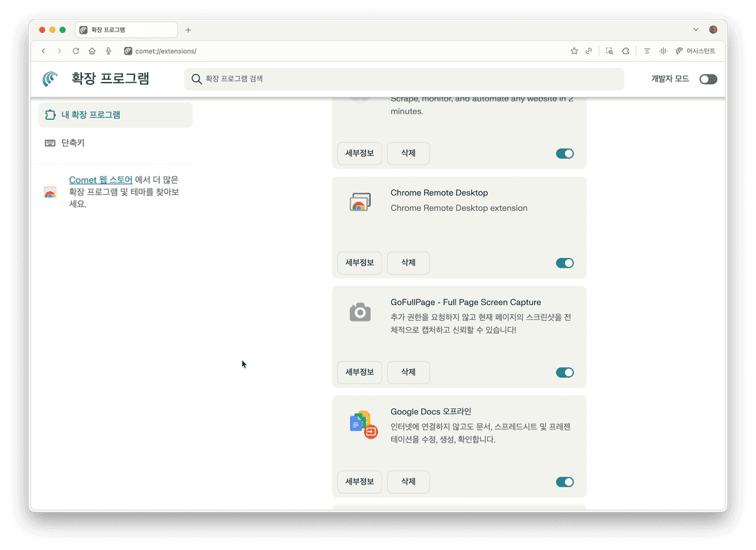Viewport: 756px width, 550px height.
Task: Open 단축키 shortcuts in the sidebar
Action: [x=73, y=143]
